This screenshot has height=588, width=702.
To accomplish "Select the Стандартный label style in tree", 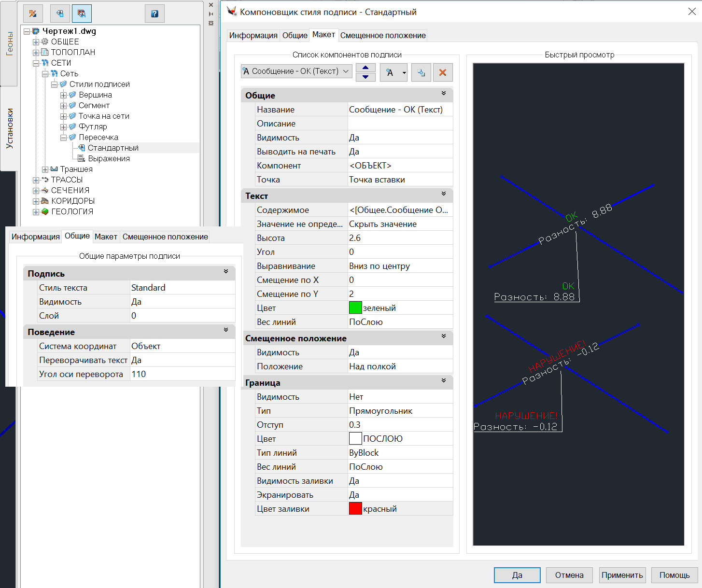I will click(x=113, y=148).
